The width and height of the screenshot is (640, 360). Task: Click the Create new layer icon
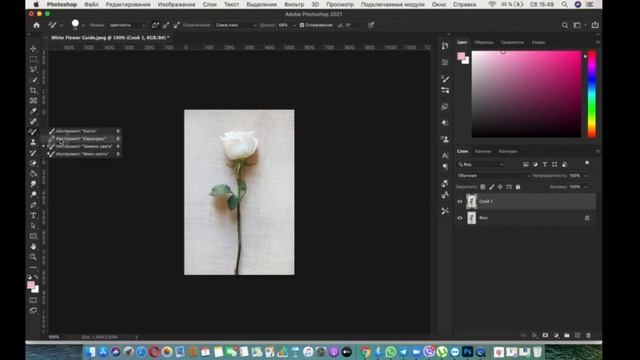(x=577, y=335)
